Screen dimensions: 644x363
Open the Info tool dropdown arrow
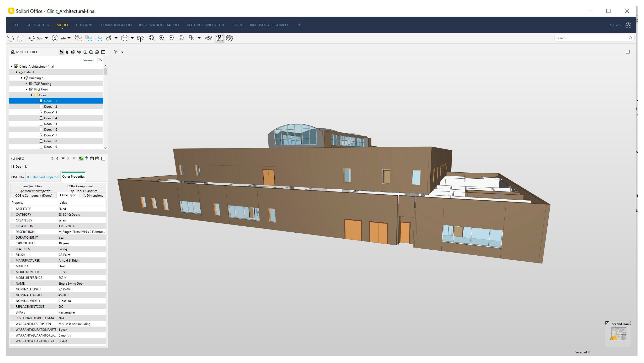point(69,38)
